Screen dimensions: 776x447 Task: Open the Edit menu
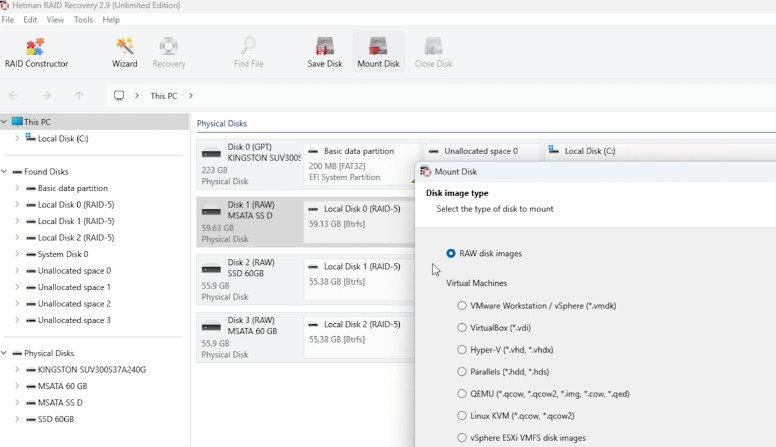click(x=30, y=20)
